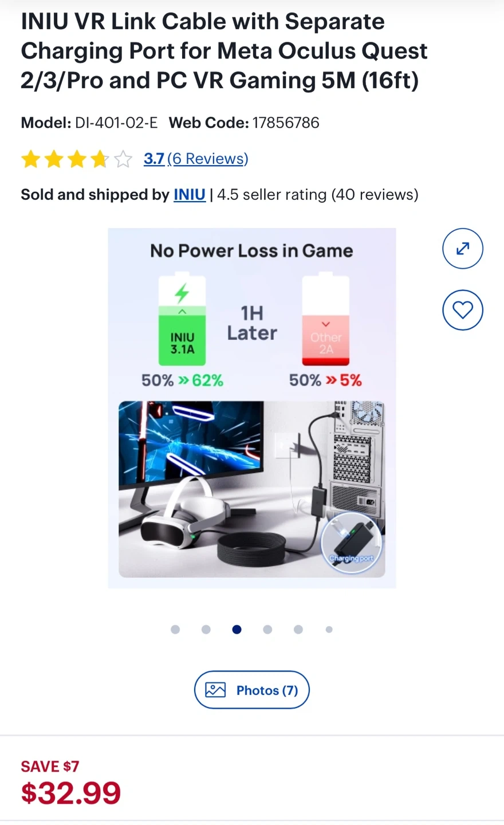
Task: Jump to the small last carousel dot
Action: [329, 629]
